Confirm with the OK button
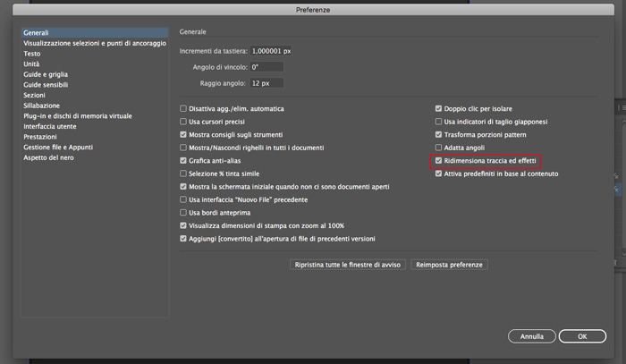Viewport: 626px width, 364px height. click(582, 336)
